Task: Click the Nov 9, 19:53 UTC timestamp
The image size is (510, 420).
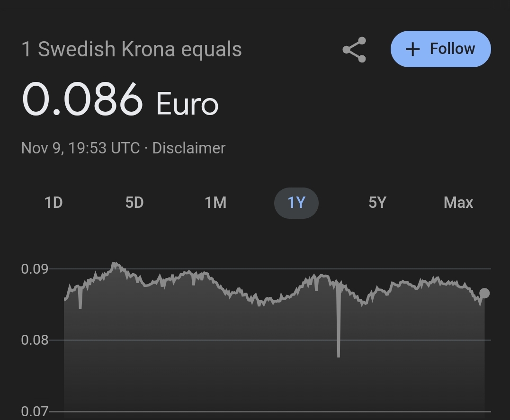Action: click(81, 148)
